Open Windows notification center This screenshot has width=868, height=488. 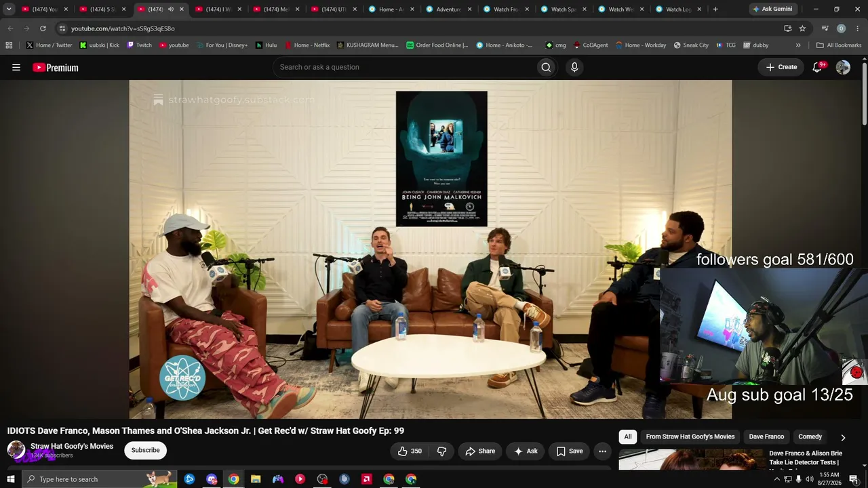point(854,479)
